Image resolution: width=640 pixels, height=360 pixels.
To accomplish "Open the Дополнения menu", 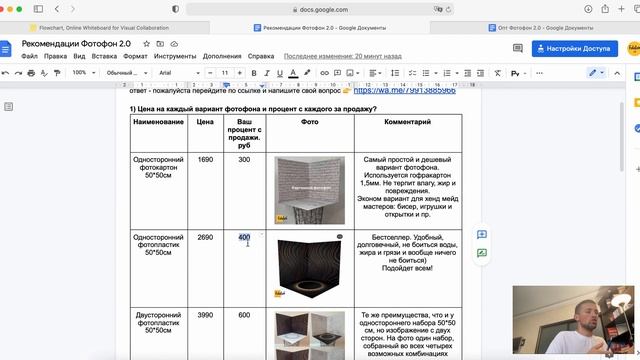I will pyautogui.click(x=222, y=56).
